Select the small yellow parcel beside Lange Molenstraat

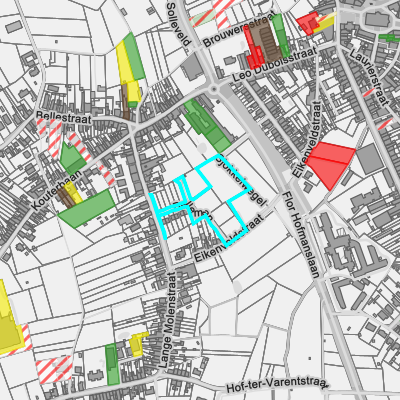point(137,344)
